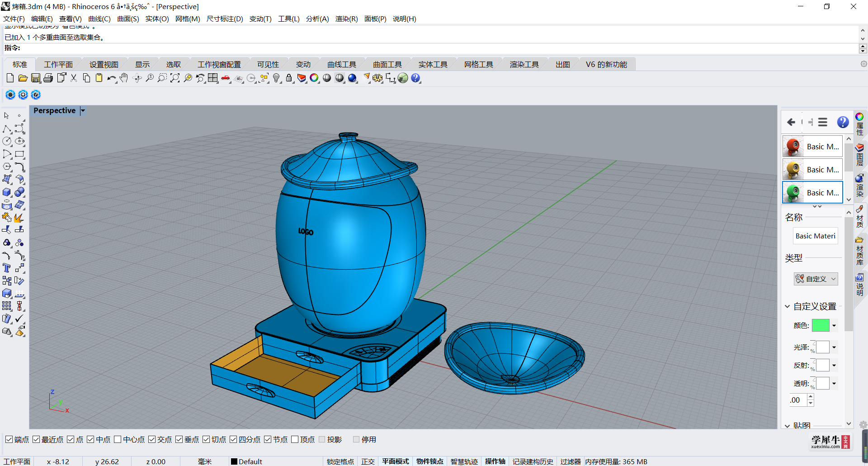This screenshot has width=868, height=466.
Task: Open the 渲染(R) menu
Action: click(346, 19)
